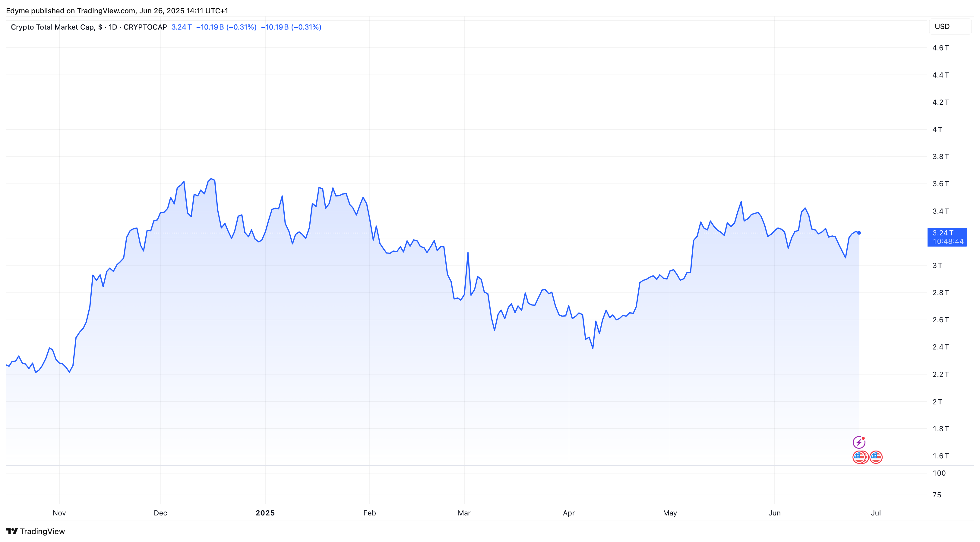The height and width of the screenshot is (542, 980).
Task: Click the '4.4 T' price axis label
Action: [x=940, y=75]
